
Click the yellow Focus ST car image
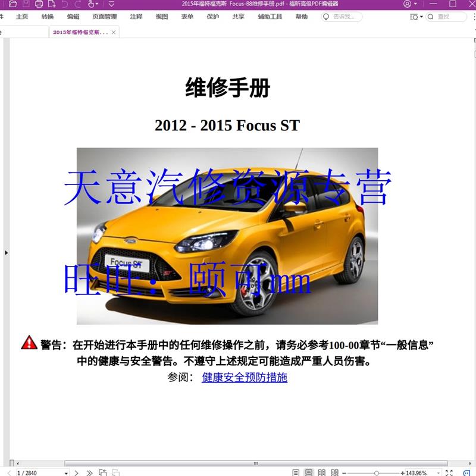tap(227, 236)
